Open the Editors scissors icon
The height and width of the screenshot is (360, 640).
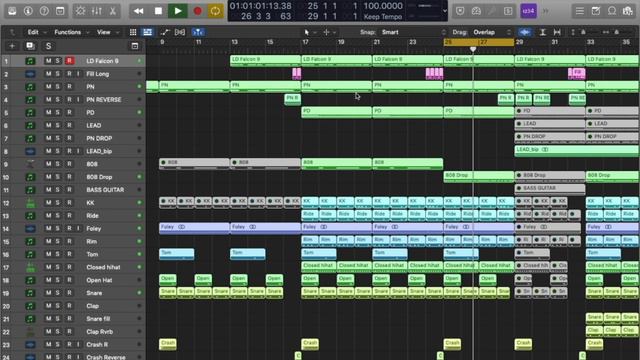113,11
